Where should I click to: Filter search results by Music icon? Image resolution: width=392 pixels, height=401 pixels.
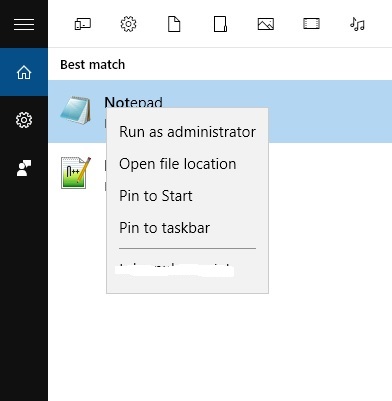[357, 24]
